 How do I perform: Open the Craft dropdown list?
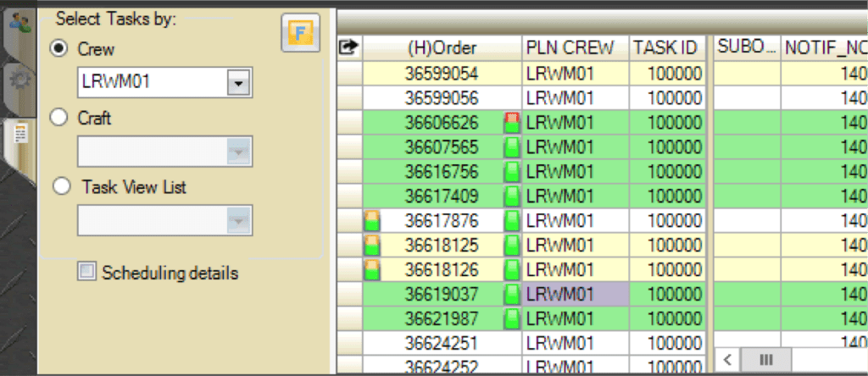pyautogui.click(x=239, y=152)
